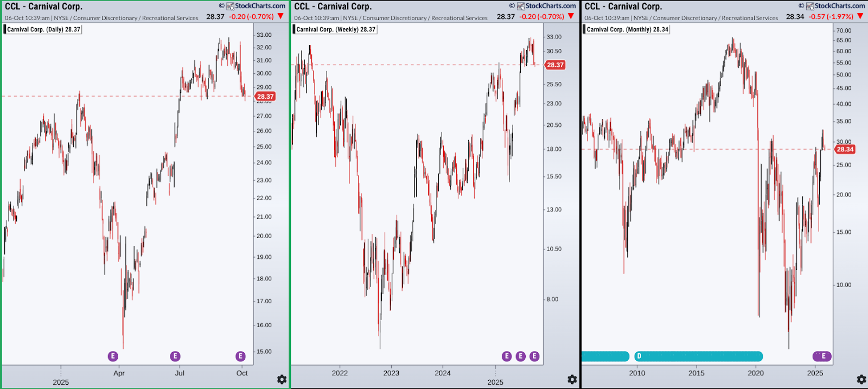
Task: Open the settings gear on the Monthly chart
Action: [x=861, y=379]
